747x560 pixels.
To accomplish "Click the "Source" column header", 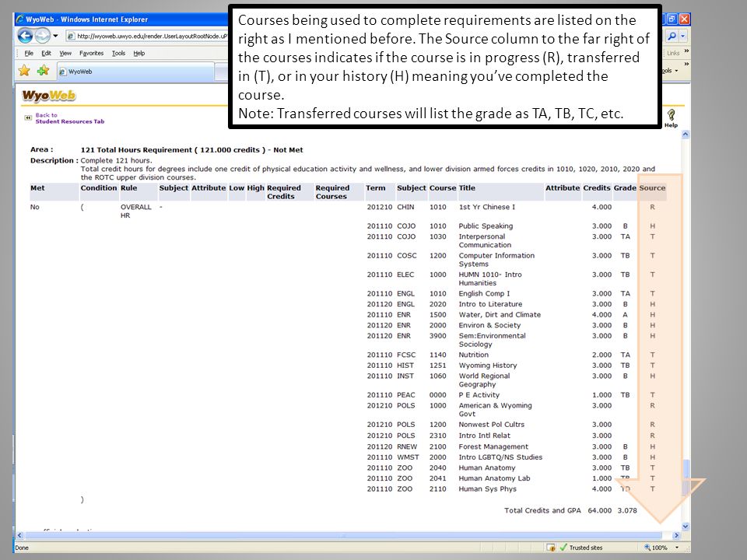I will [652, 188].
